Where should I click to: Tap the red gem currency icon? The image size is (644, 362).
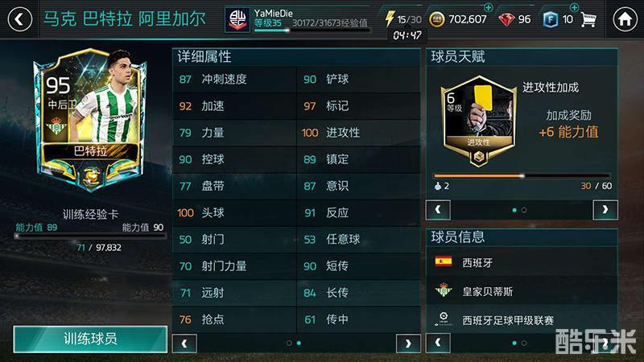506,19
